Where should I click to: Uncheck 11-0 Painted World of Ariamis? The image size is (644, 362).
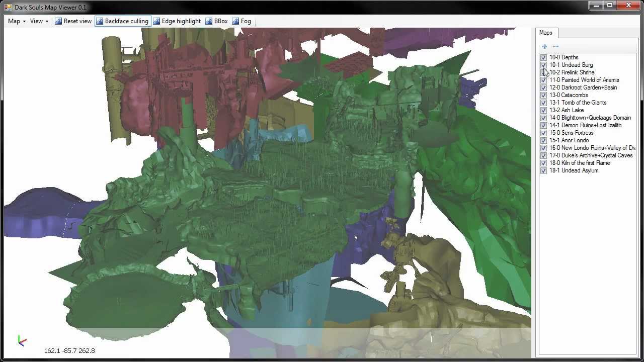(x=543, y=80)
